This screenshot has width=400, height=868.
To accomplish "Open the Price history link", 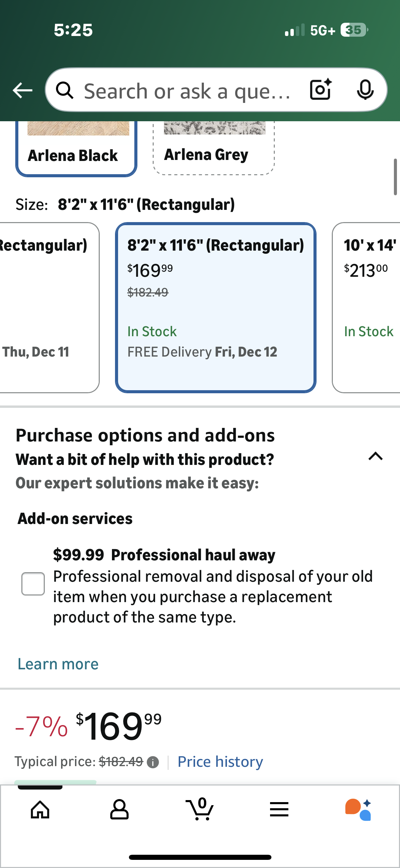I will tap(220, 762).
